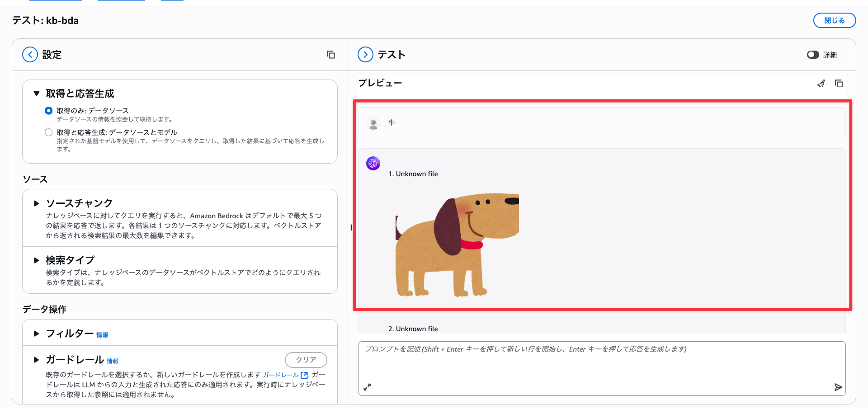Collapse the 設定 panel with the left chevron

pyautogui.click(x=30, y=55)
